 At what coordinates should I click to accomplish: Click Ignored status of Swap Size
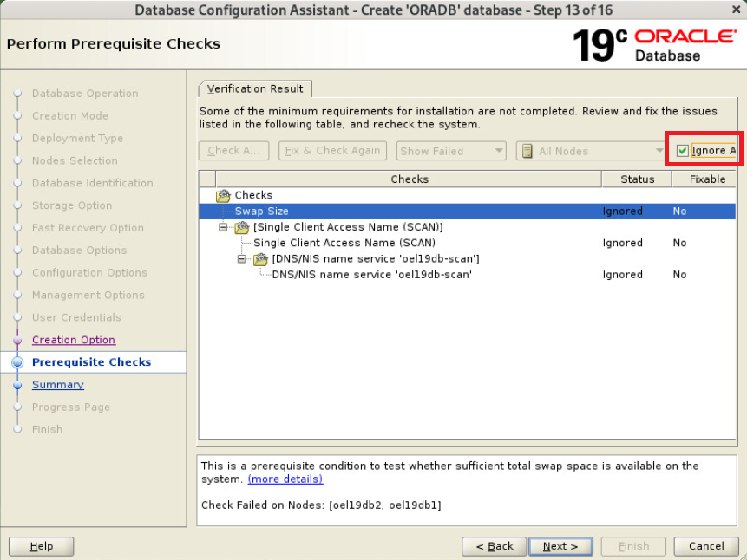tap(622, 212)
